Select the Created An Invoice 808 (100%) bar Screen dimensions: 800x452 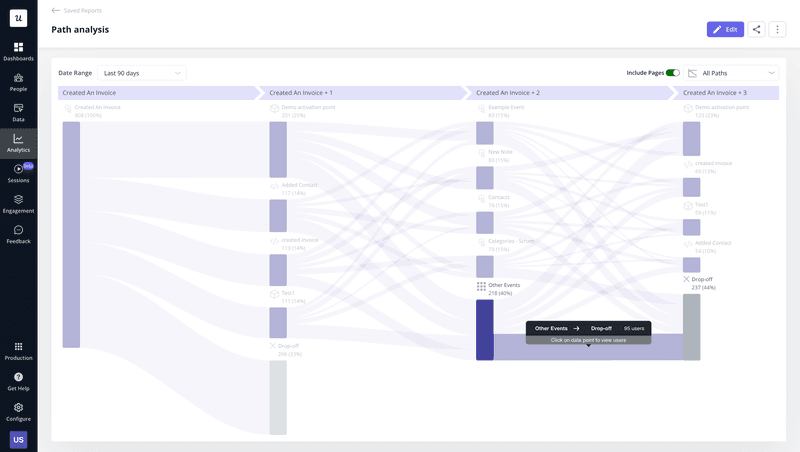pos(71,235)
